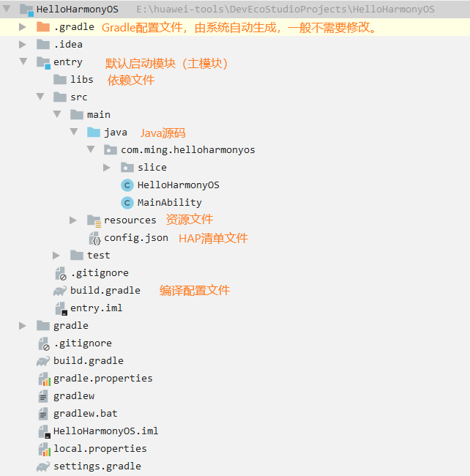
Task: Click the HelloHarmonyOS class icon
Action: point(127,185)
